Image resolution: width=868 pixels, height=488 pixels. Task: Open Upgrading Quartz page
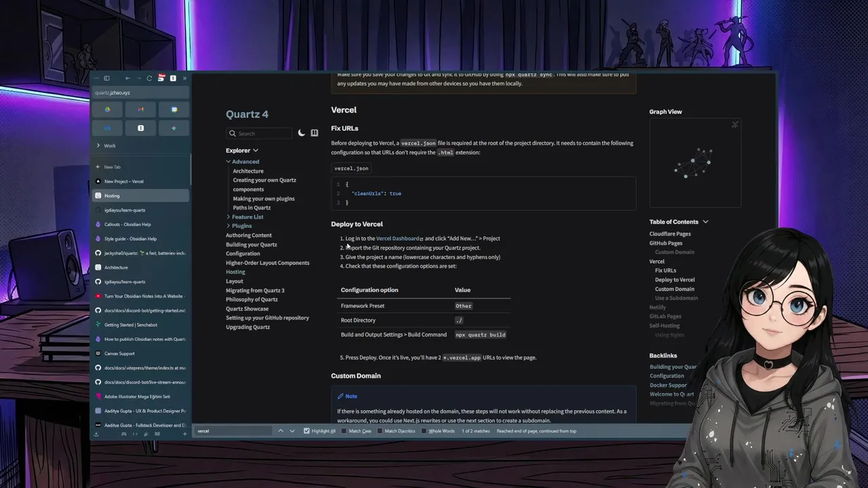[x=248, y=327]
